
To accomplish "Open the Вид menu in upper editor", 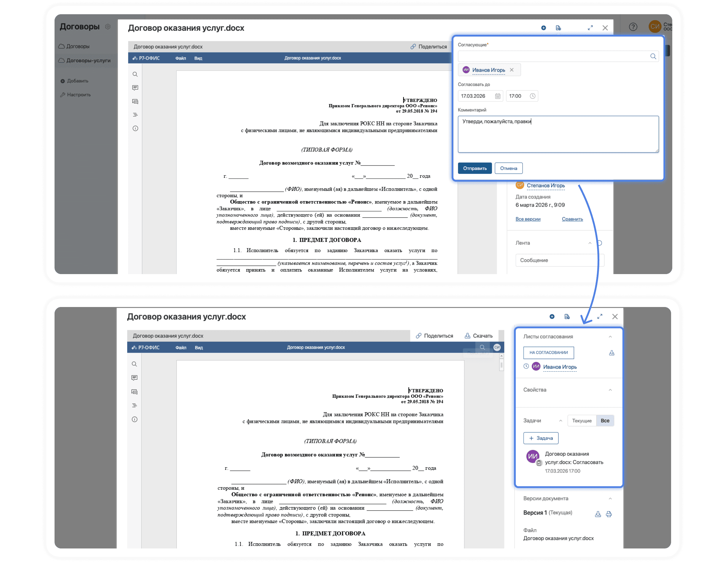I will [198, 58].
